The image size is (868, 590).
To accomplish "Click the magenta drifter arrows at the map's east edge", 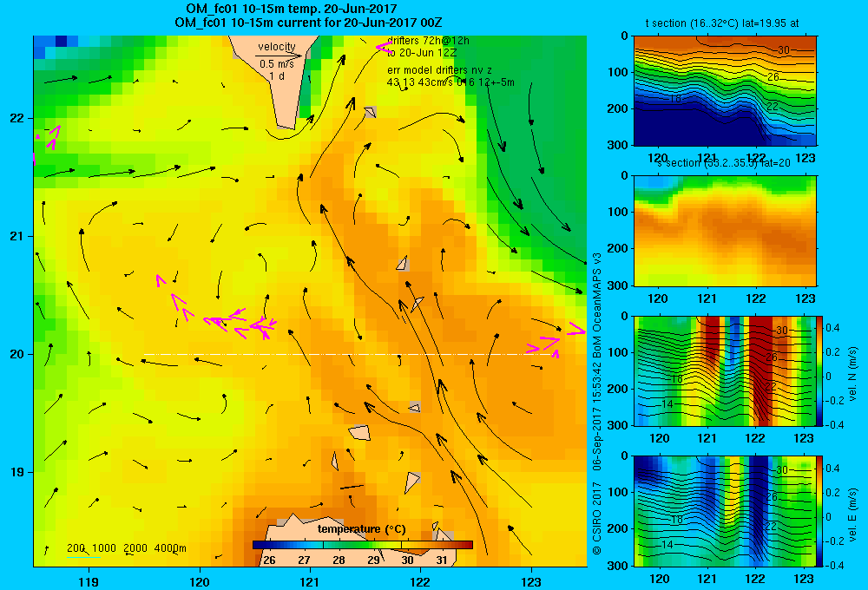I will 556,339.
